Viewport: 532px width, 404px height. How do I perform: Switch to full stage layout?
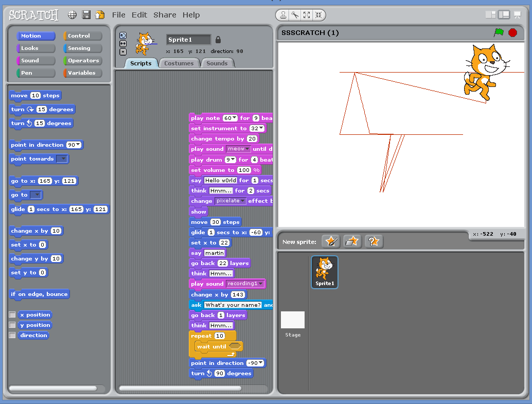tap(504, 14)
